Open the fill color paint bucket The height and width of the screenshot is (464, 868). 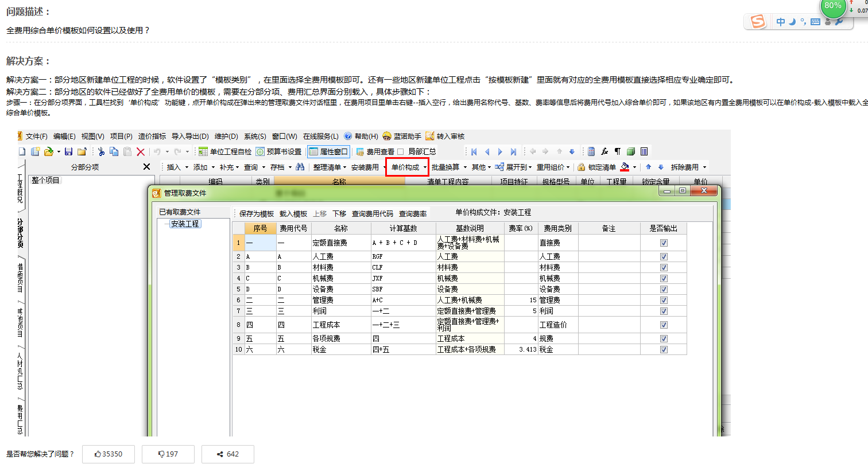click(x=625, y=167)
